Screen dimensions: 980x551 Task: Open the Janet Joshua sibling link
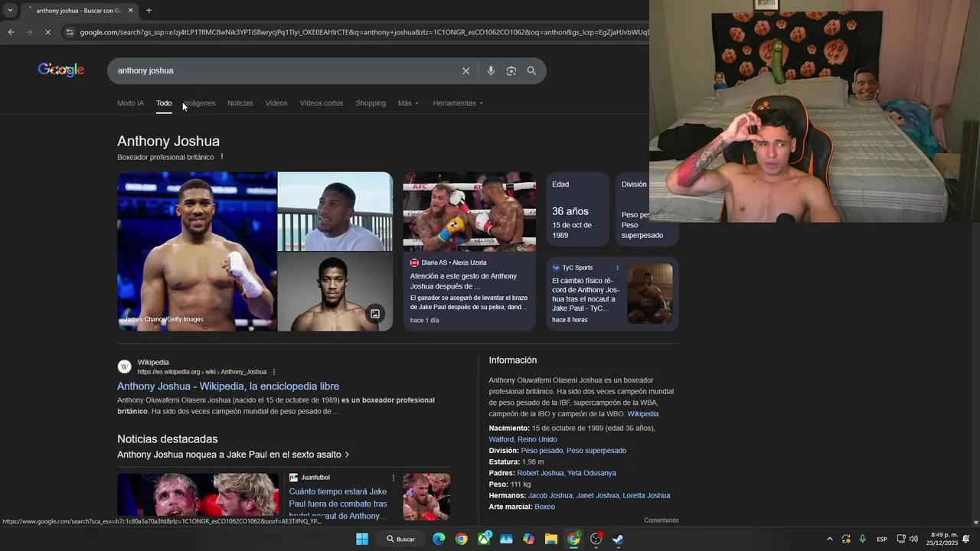point(597,496)
